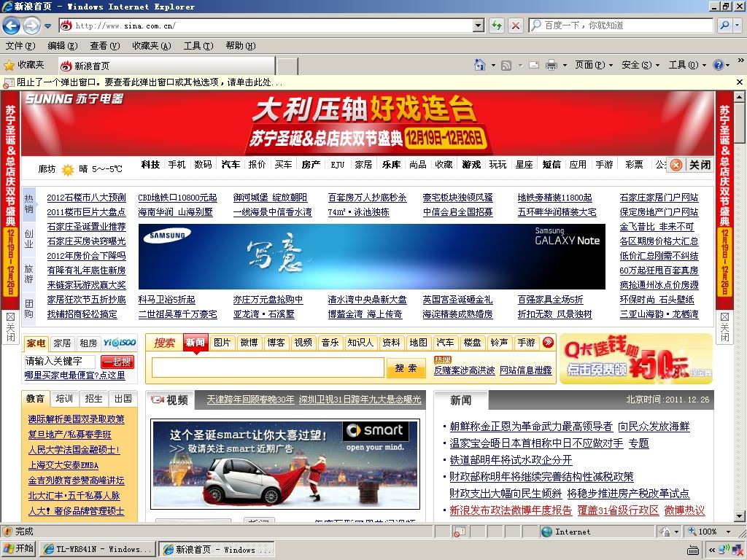Viewport: 747px width, 560px height.
Task: Click the Refresh icon next to address bar
Action: [x=497, y=26]
